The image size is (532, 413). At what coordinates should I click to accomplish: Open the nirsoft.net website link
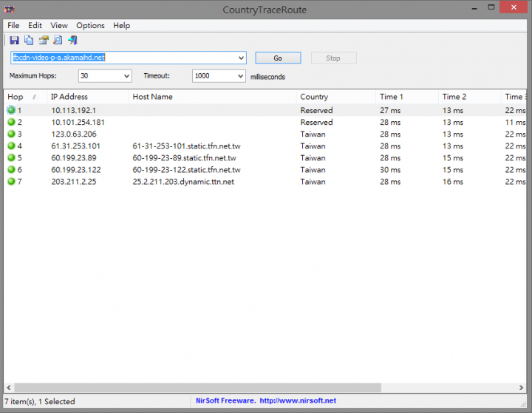tap(298, 400)
